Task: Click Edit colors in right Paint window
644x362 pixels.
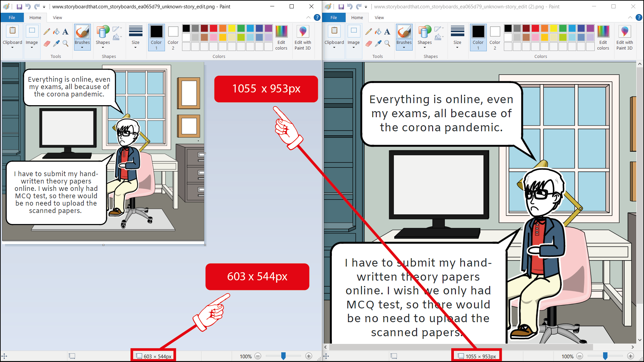Action: point(603,37)
